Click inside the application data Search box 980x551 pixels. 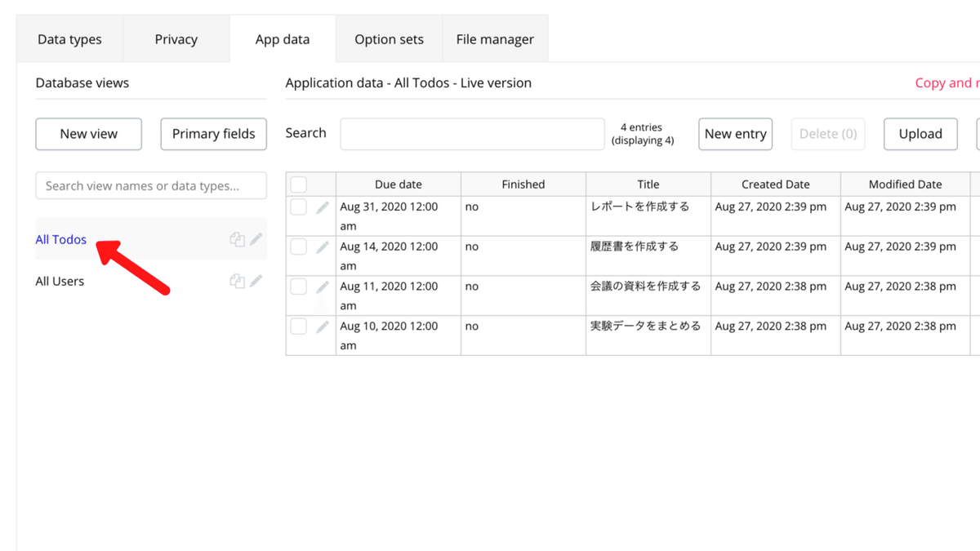coord(472,132)
